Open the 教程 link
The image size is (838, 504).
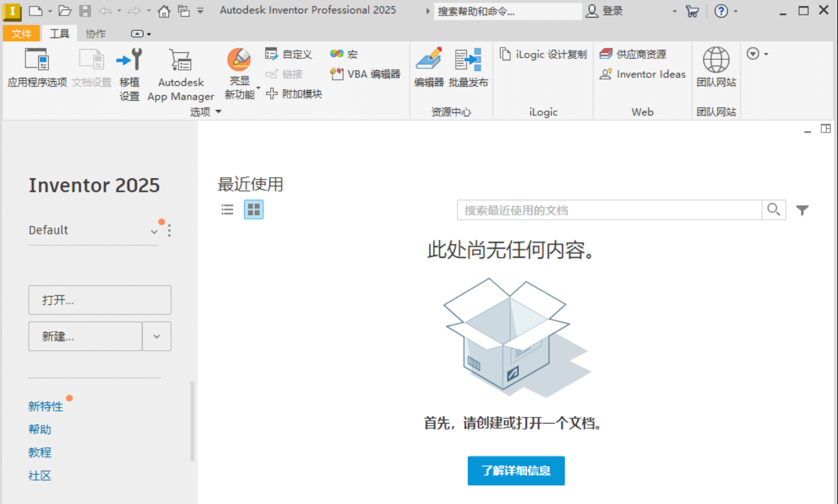click(x=40, y=452)
